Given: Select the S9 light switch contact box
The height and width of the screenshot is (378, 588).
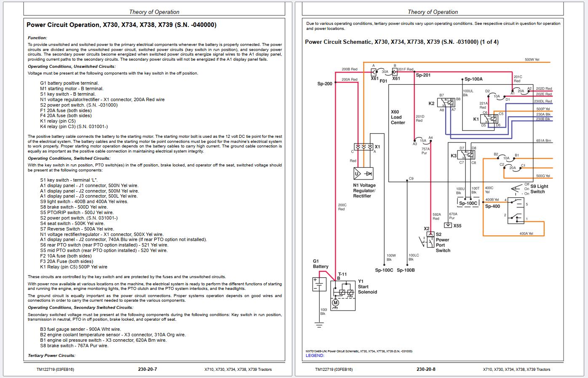Looking at the screenshot, I should (x=516, y=210).
